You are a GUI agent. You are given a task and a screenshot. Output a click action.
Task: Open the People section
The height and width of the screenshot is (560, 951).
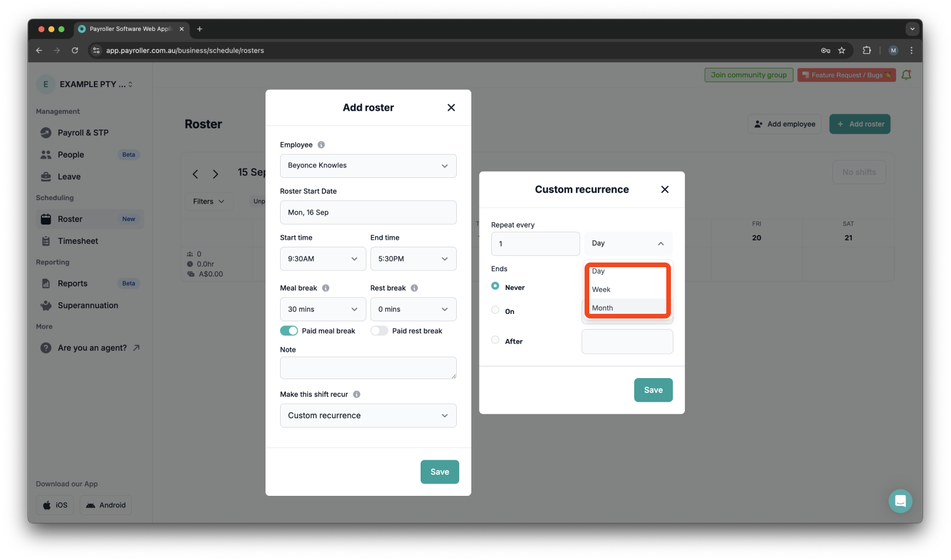(90, 155)
